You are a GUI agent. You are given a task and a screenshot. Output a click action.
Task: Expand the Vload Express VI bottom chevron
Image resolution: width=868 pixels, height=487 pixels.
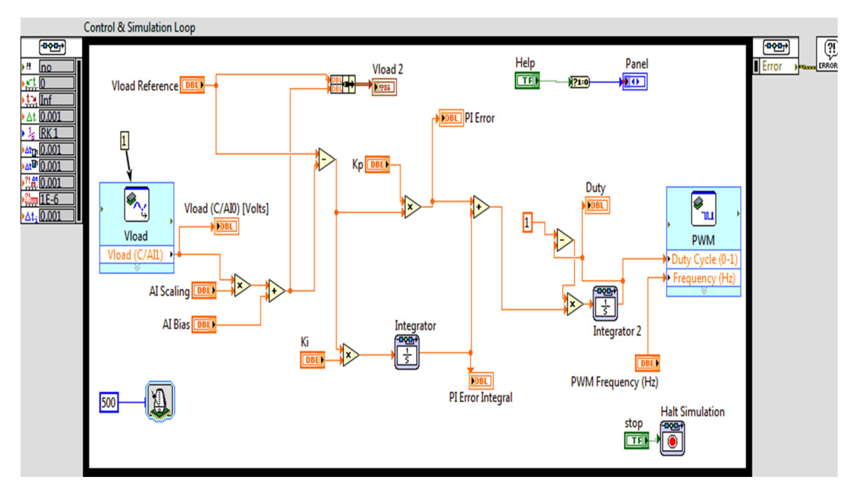pos(137,268)
